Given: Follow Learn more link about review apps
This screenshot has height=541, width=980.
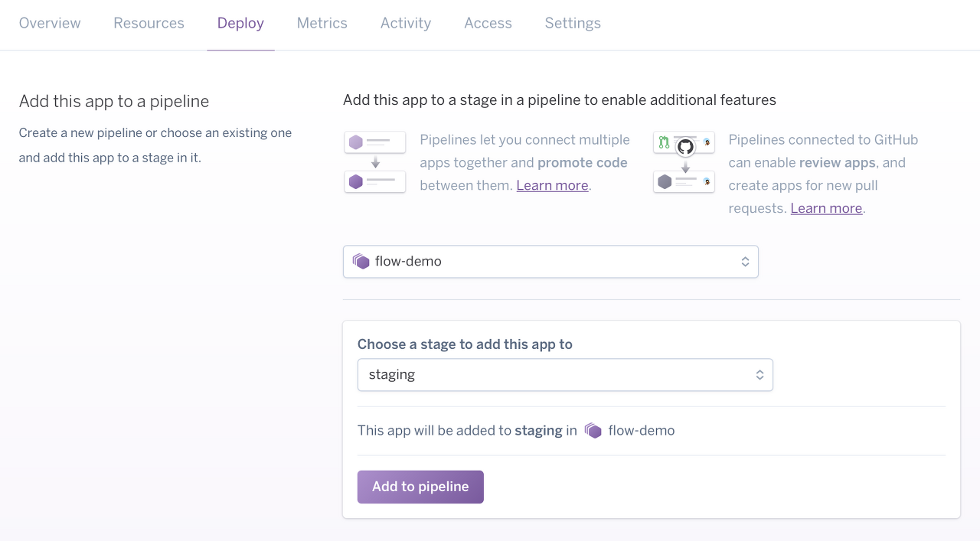Looking at the screenshot, I should 826,208.
